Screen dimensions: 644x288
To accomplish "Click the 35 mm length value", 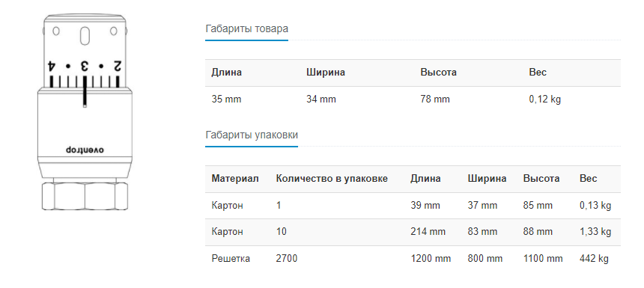I will pyautogui.click(x=226, y=99).
